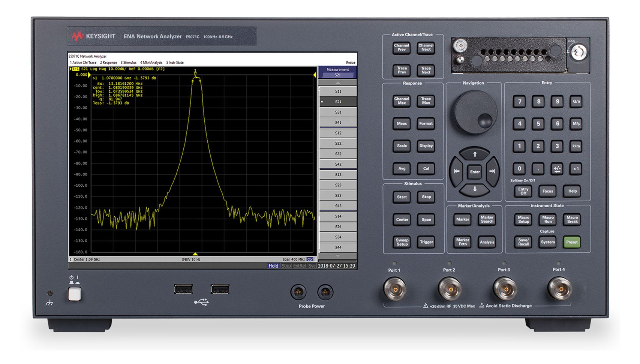Toggle sign with the +/- key
The height and width of the screenshot is (364, 640).
pos(557,169)
